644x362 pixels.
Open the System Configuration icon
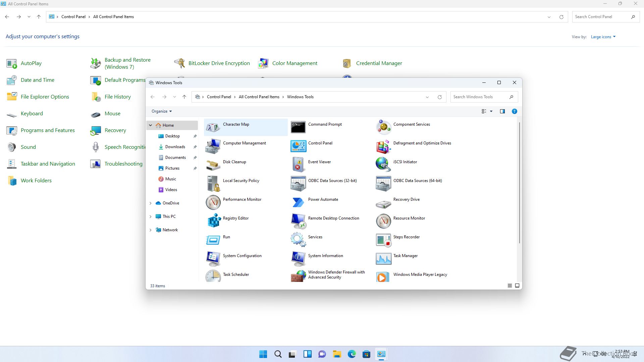[213, 259]
